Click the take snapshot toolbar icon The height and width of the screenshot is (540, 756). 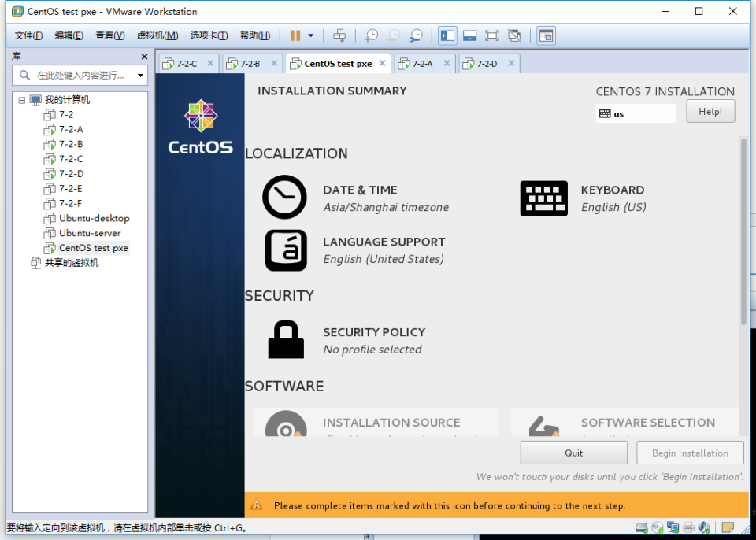371,35
